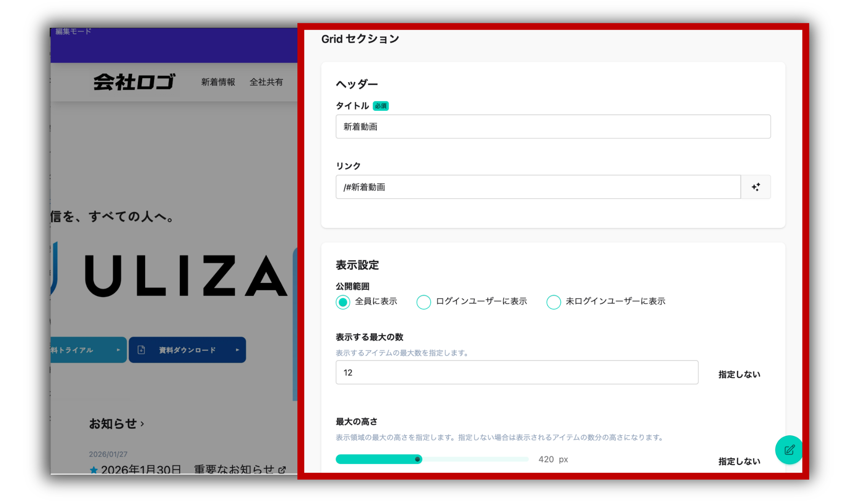Click arrow on the トライアル button
Screen dimensions: 854x504
point(118,350)
